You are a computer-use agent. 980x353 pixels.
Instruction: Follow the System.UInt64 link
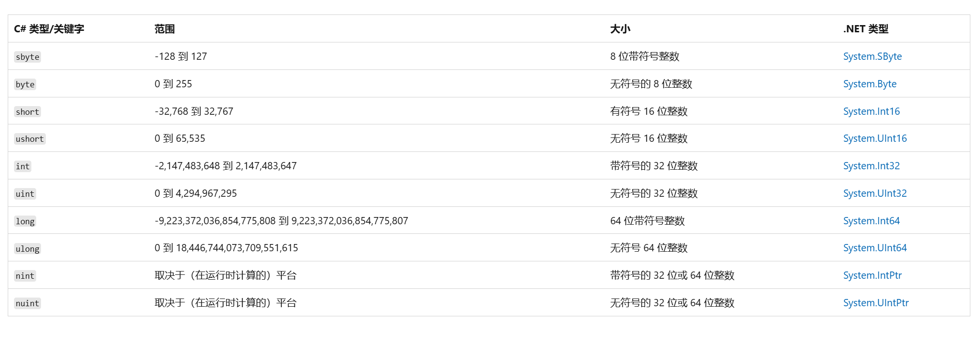point(874,248)
